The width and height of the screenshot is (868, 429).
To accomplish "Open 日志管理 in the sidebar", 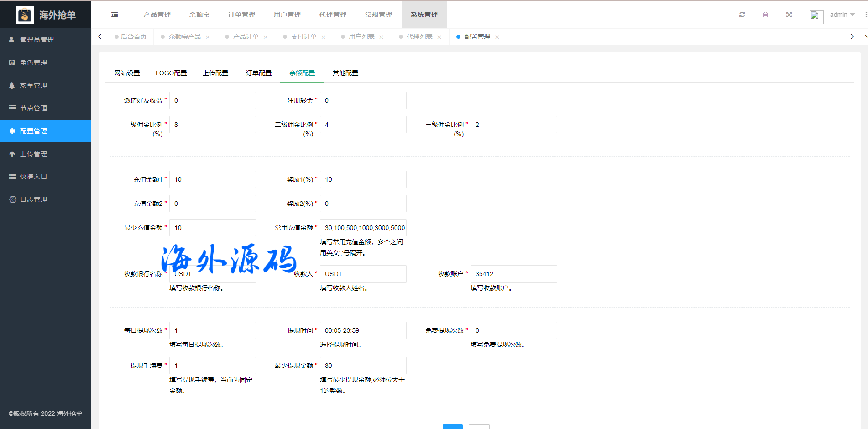I will click(34, 199).
